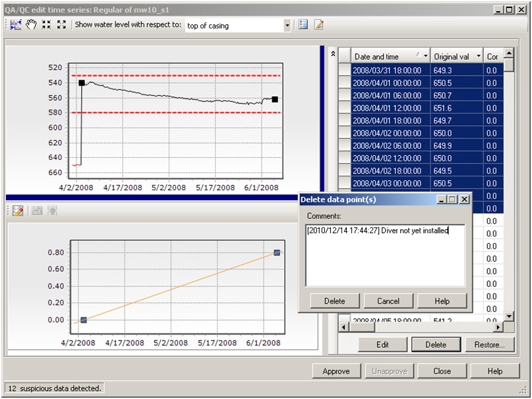The width and height of the screenshot is (532, 399).
Task: Click the Edit button below the data table
Action: tap(382, 345)
